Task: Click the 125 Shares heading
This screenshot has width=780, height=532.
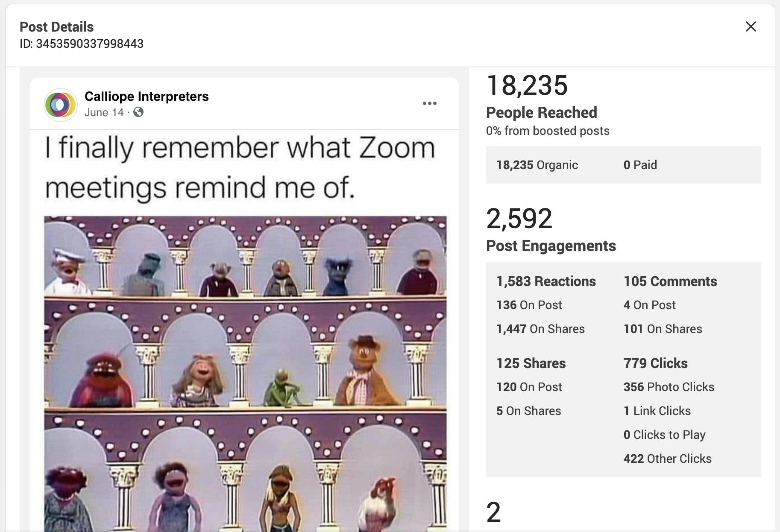Action: (531, 363)
